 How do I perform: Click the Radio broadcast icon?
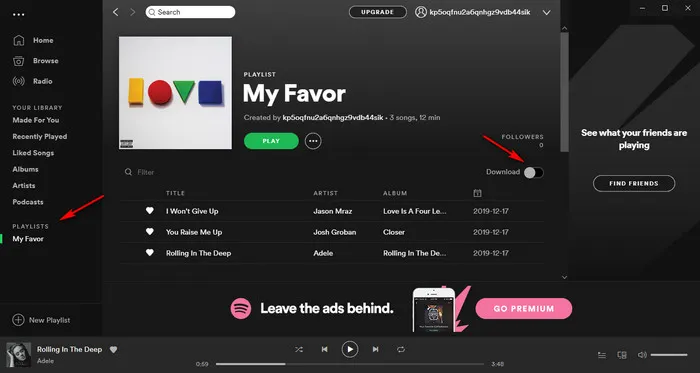pyautogui.click(x=19, y=81)
